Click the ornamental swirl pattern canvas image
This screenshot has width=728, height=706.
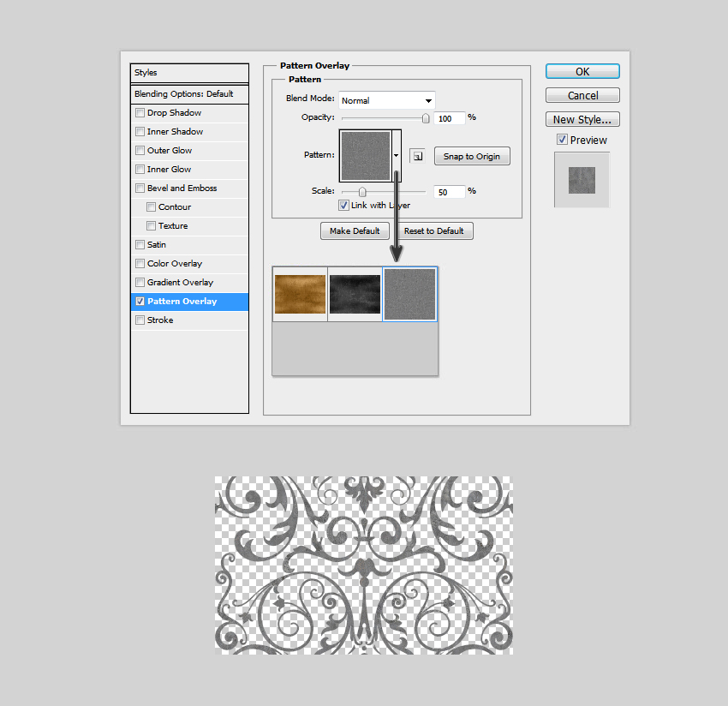[x=363, y=565]
